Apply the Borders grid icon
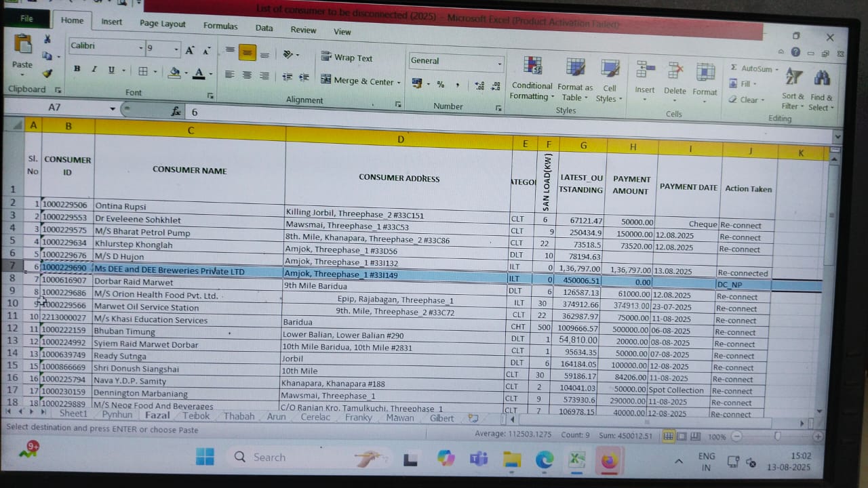The image size is (868, 488). 143,71
